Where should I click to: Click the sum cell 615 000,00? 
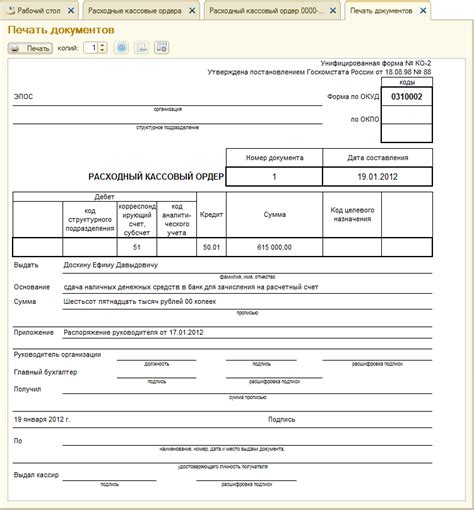click(274, 247)
